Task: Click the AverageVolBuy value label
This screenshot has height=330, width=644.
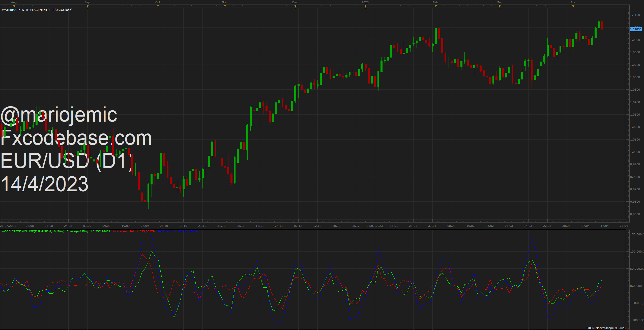Action: click(x=89, y=231)
